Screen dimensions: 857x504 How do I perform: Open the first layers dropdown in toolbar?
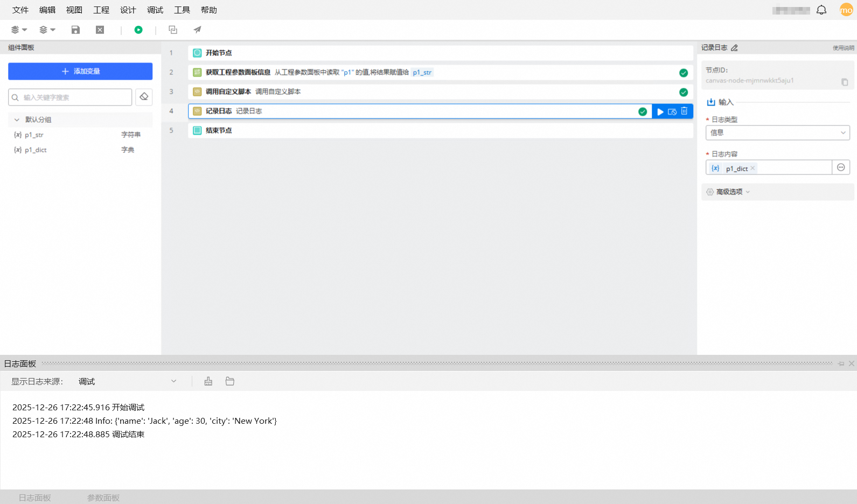point(19,30)
